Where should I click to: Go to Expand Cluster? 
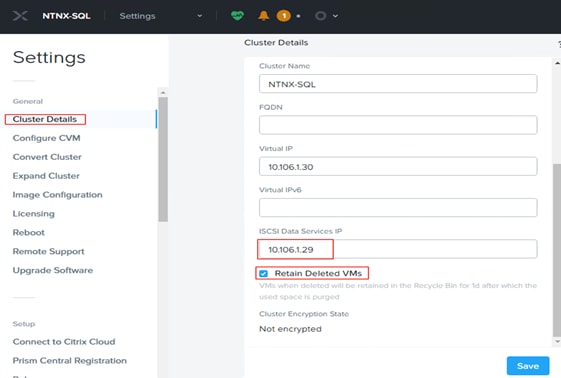(x=46, y=176)
